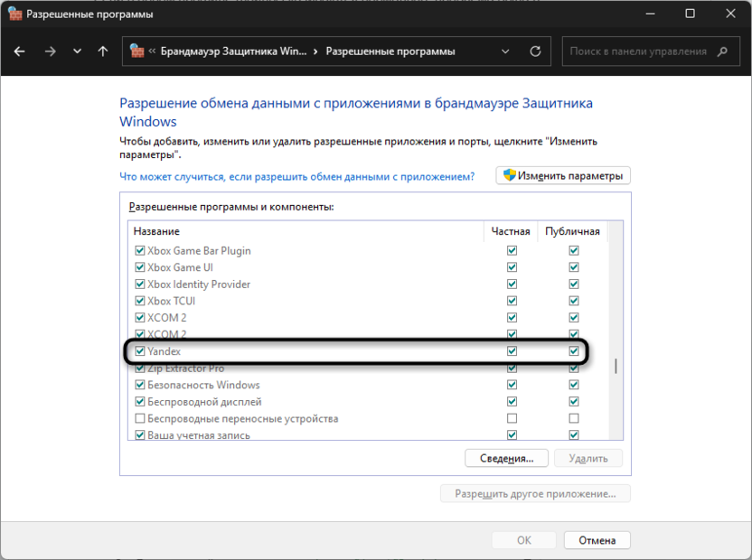Open the data exchange risks help link
Image resolution: width=752 pixels, height=560 pixels.
click(297, 177)
